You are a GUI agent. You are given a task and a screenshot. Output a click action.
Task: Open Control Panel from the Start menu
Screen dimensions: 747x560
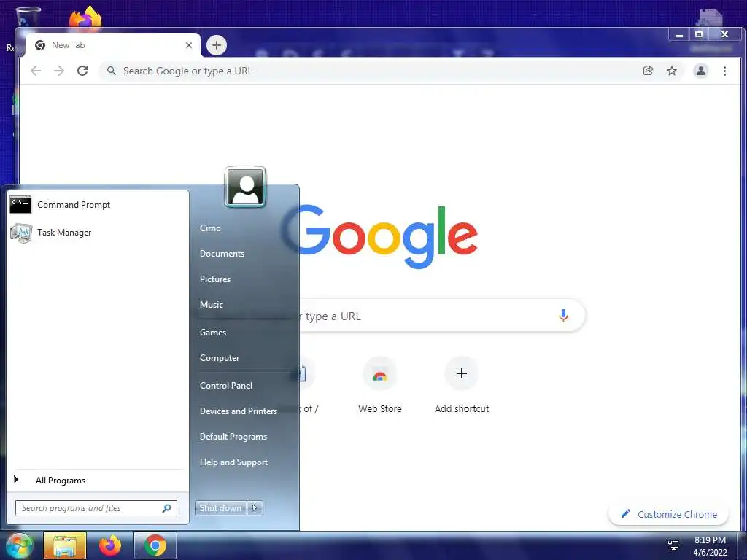[x=226, y=386]
